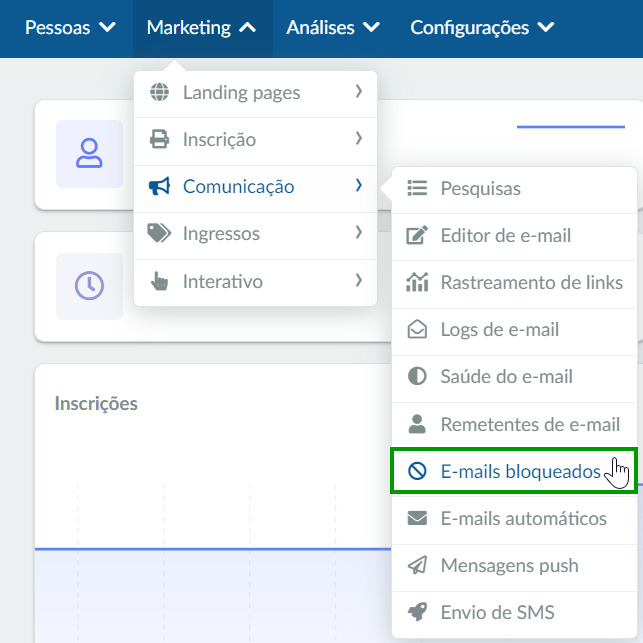Open Mensagens push
643x643 pixels.
pos(514,568)
